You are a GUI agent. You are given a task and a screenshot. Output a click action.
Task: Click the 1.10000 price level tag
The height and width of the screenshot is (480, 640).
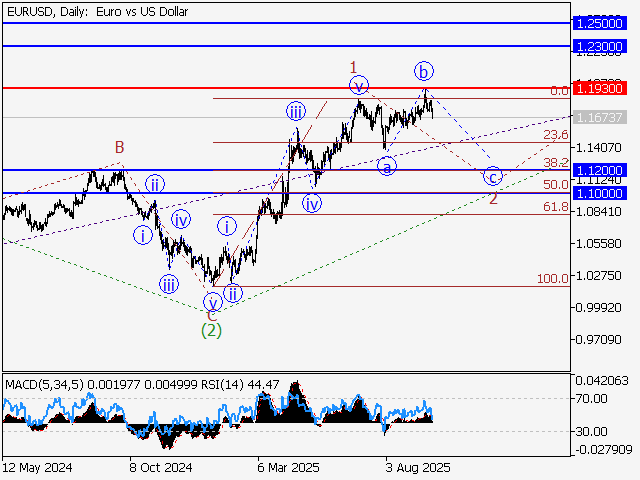click(x=601, y=193)
